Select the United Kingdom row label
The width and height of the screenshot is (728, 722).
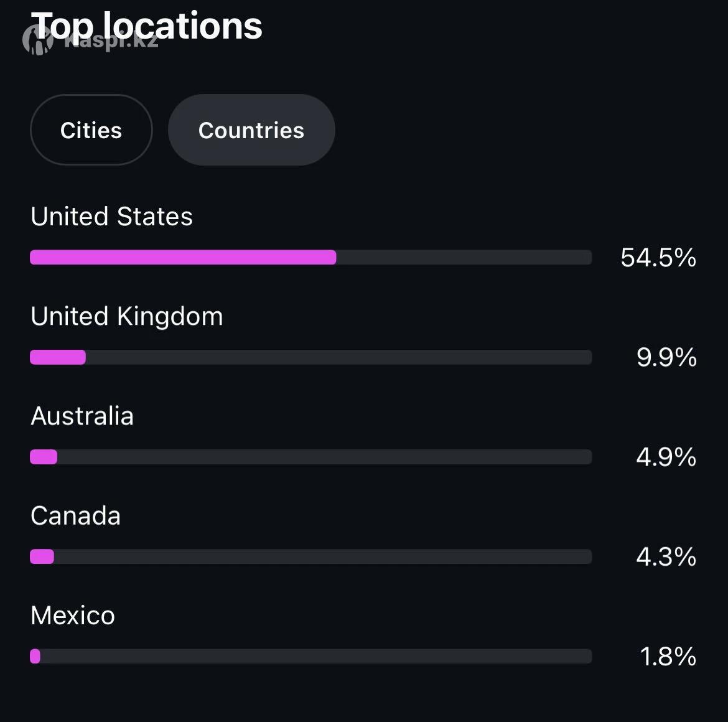pyautogui.click(x=126, y=316)
